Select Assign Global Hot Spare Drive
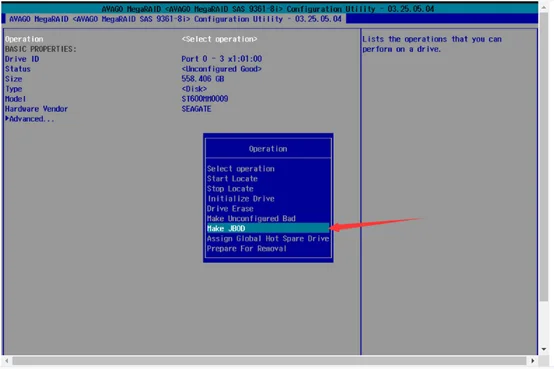Viewport: 554px width, 369px height. pyautogui.click(x=268, y=239)
